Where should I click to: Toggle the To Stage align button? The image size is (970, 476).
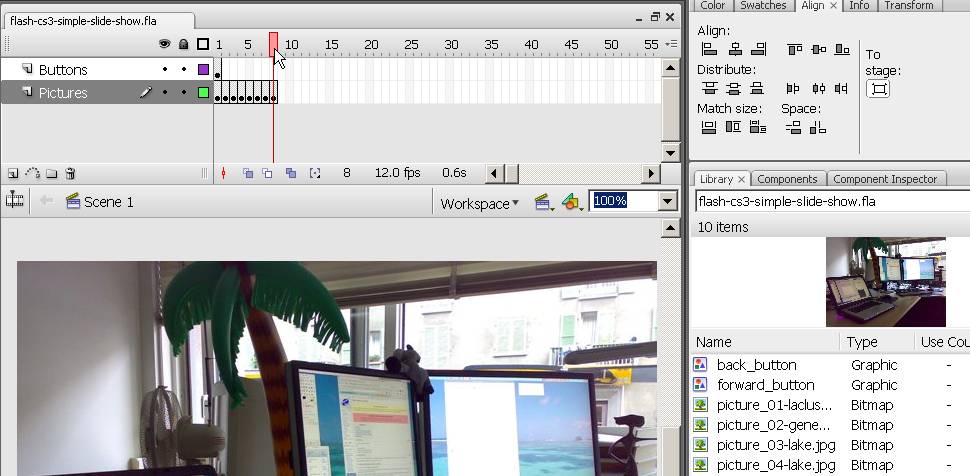[878, 89]
